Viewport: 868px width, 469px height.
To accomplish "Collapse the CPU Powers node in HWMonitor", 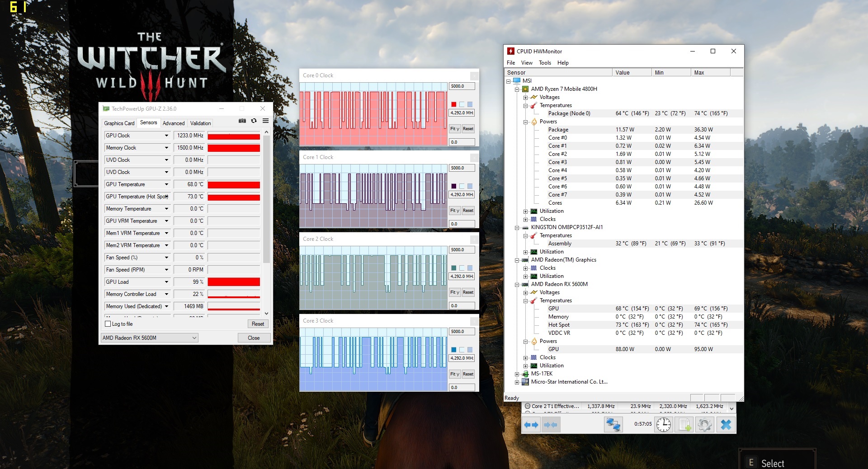I will click(x=525, y=122).
